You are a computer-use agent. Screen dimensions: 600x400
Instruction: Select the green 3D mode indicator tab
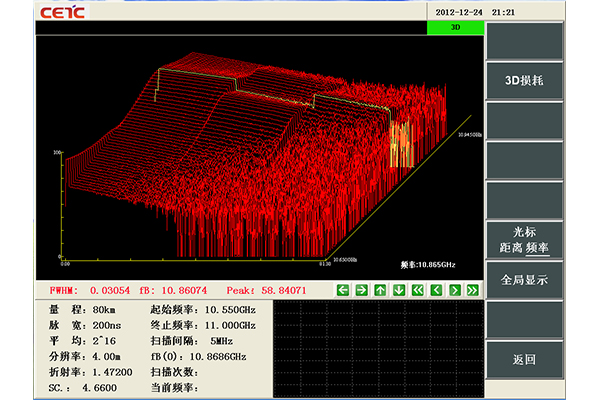454,29
